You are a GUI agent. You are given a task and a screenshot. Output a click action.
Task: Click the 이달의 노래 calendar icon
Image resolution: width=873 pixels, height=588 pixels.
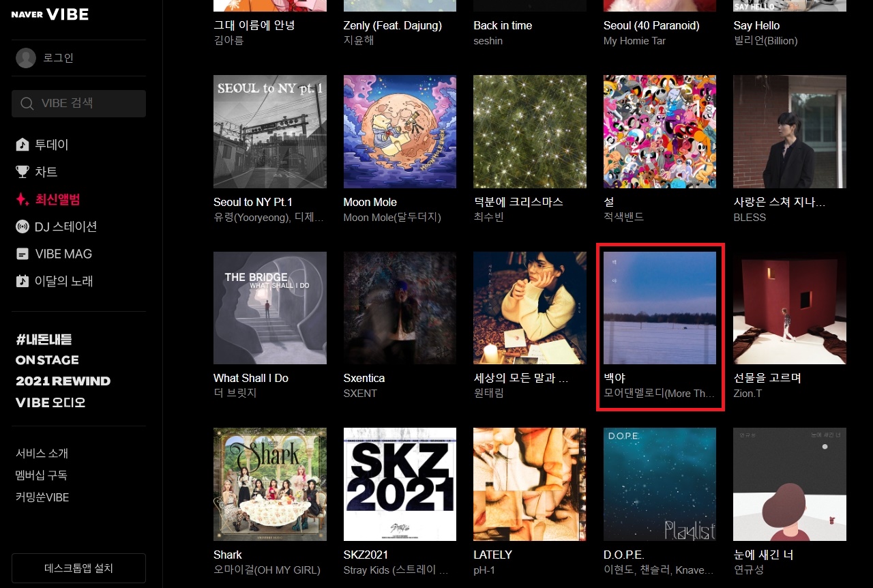coord(23,281)
